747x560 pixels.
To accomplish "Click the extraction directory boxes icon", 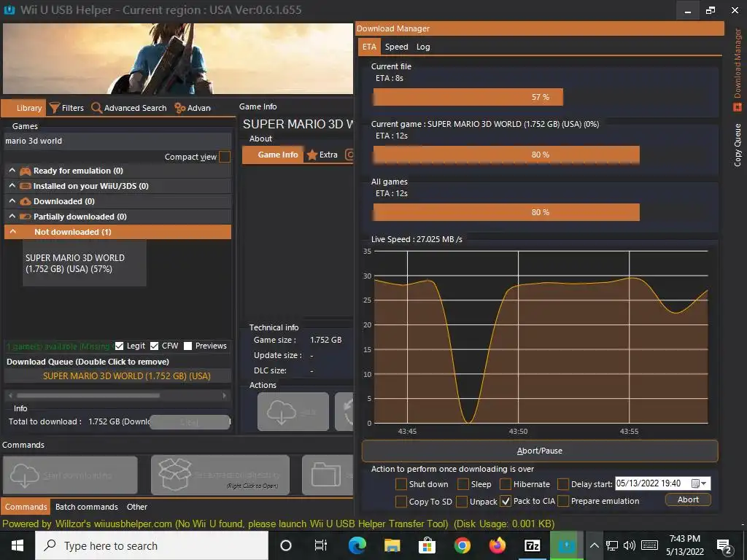I will tap(175, 475).
